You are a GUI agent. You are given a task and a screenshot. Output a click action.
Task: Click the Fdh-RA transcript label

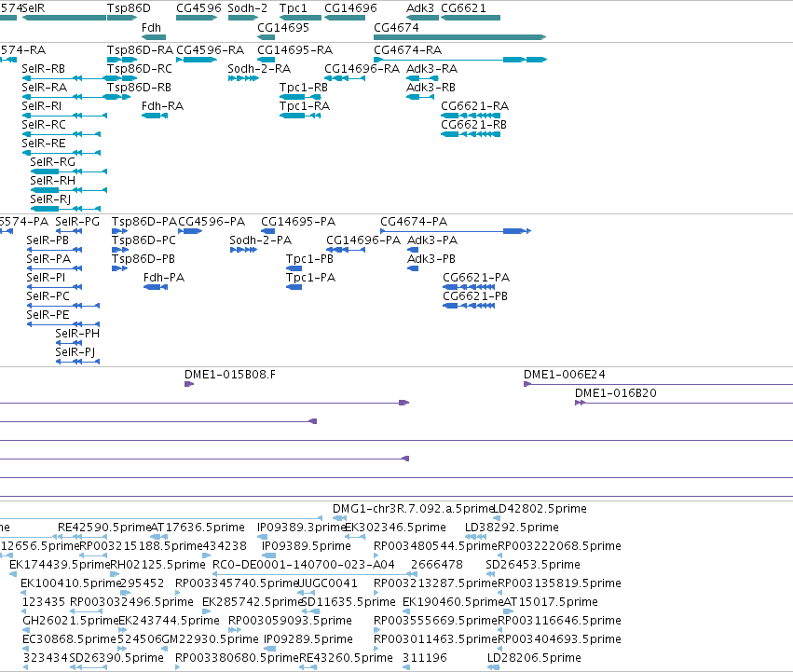tap(162, 105)
